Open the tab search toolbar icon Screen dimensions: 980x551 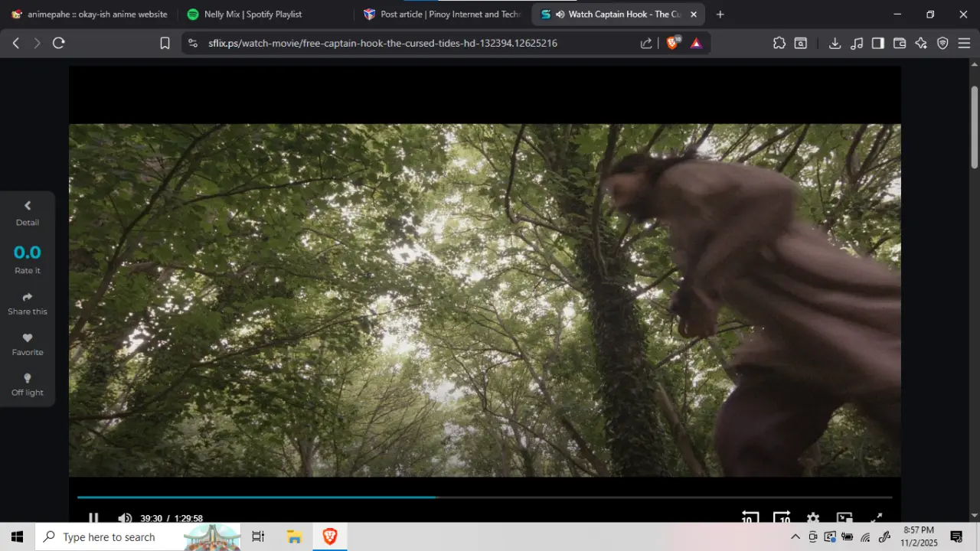click(801, 43)
